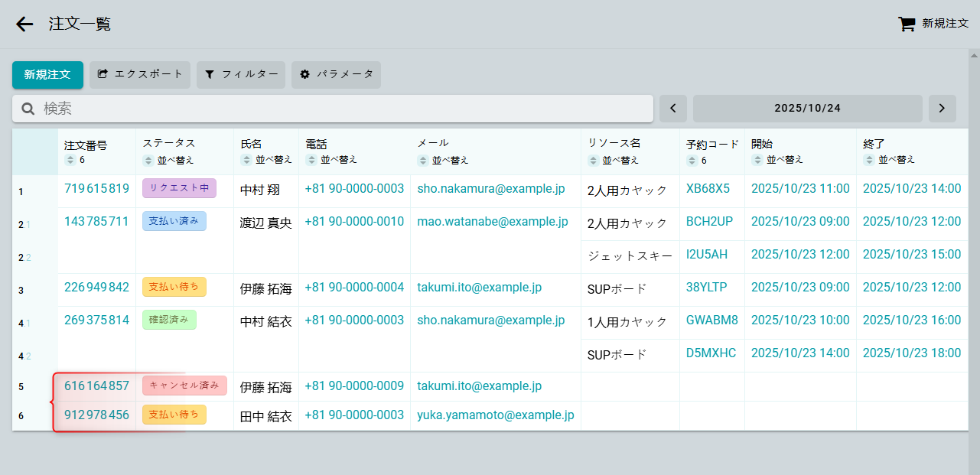This screenshot has height=475, width=980.
Task: Open reservation code XB68X5
Action: [708, 188]
